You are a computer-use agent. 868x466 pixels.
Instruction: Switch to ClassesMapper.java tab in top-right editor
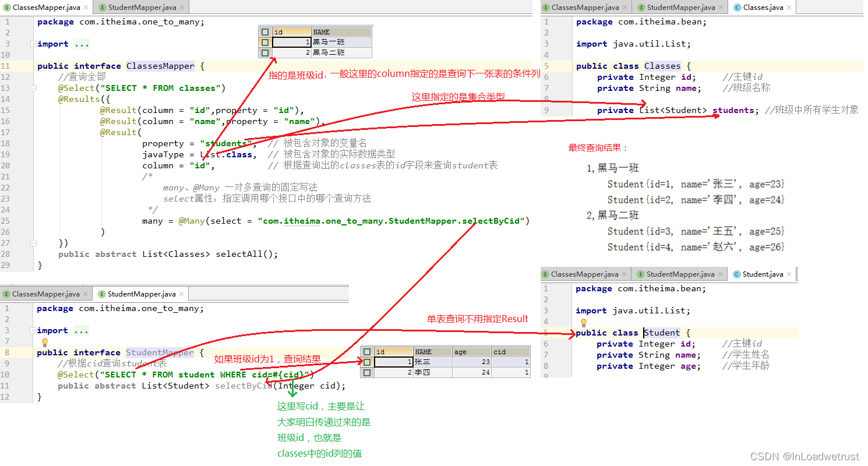point(585,8)
